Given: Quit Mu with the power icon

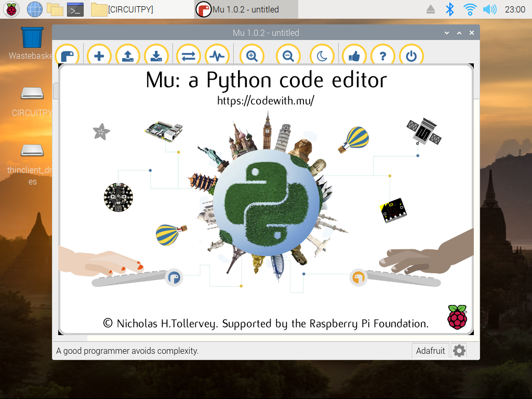Looking at the screenshot, I should 411,54.
